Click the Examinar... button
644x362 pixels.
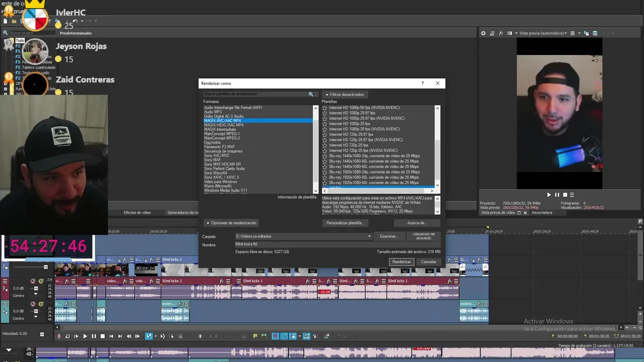coord(388,236)
